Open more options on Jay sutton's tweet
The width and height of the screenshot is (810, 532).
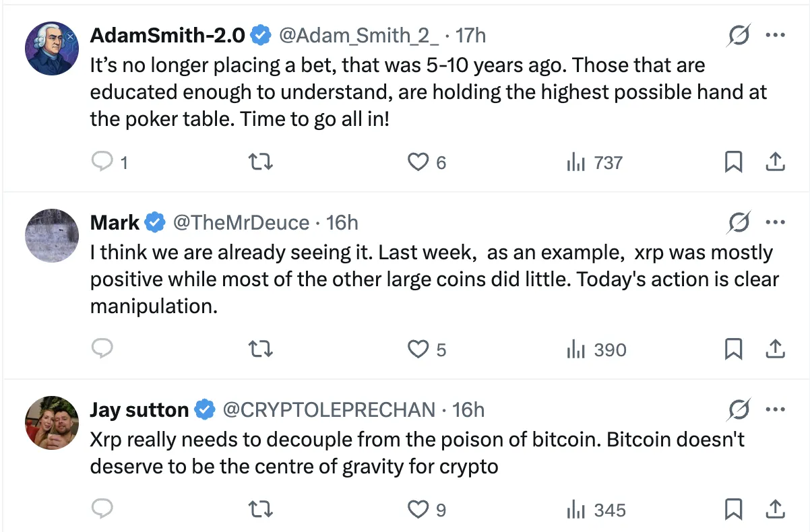pos(776,409)
